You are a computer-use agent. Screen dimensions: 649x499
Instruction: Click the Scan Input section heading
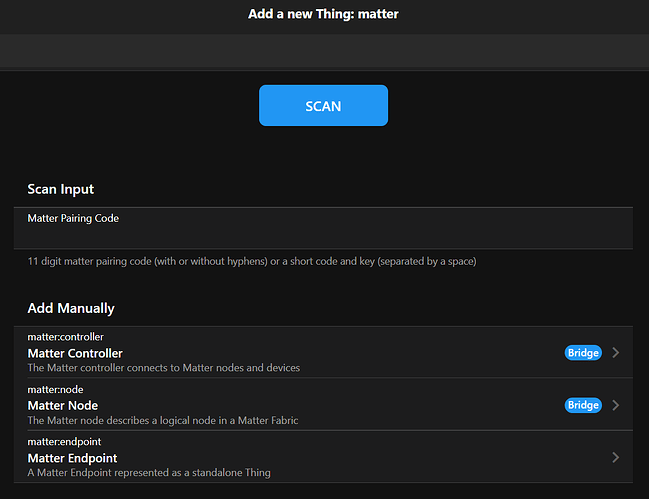(61, 189)
